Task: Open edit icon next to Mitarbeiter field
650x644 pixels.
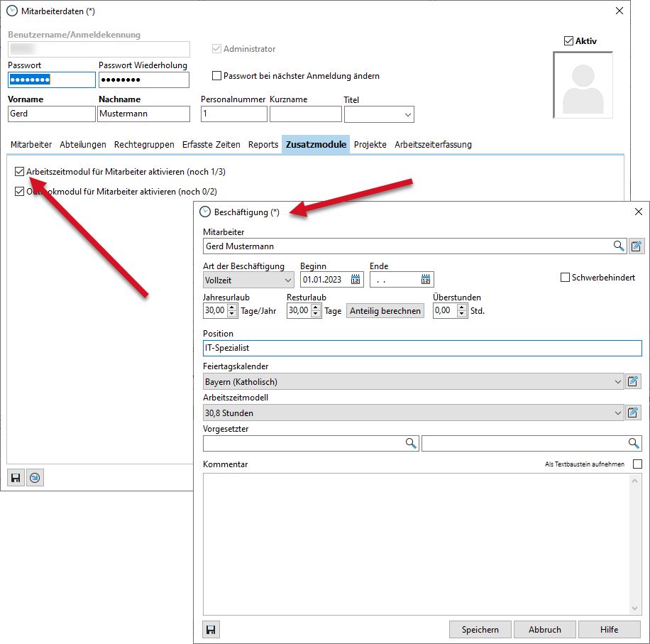Action: click(636, 246)
